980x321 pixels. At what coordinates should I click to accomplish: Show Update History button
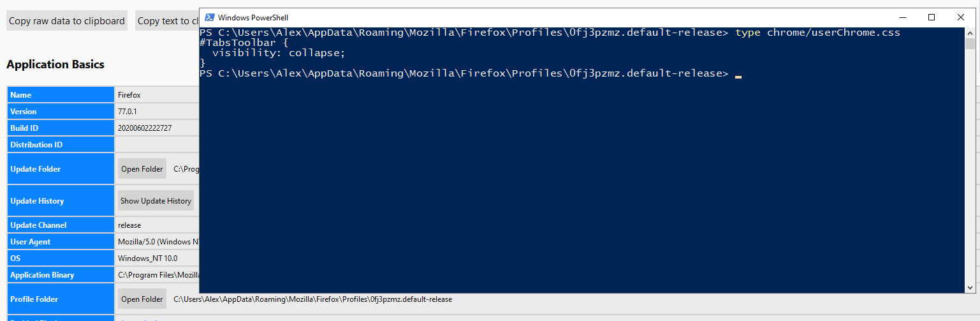pyautogui.click(x=156, y=200)
